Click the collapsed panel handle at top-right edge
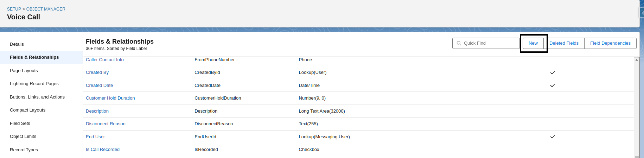This screenshot has width=644, height=158. click(642, 13)
